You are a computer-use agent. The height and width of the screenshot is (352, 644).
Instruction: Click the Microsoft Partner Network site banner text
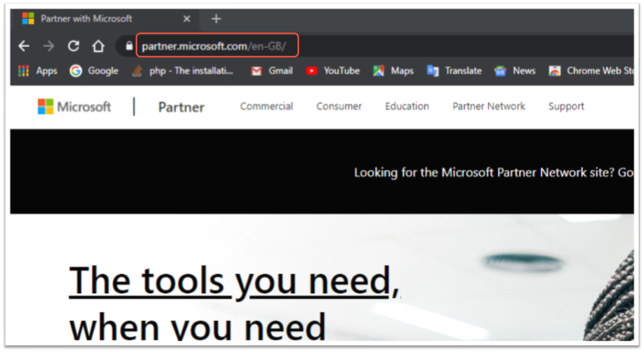(494, 172)
